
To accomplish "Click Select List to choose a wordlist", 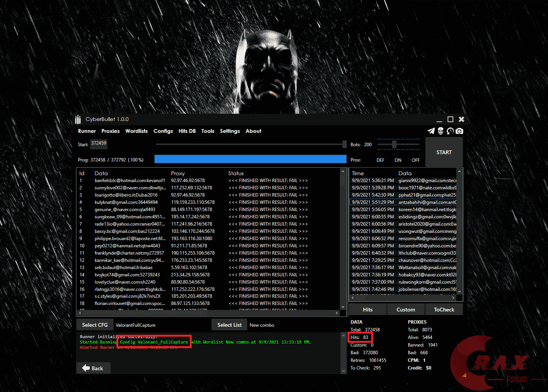I will [229, 324].
